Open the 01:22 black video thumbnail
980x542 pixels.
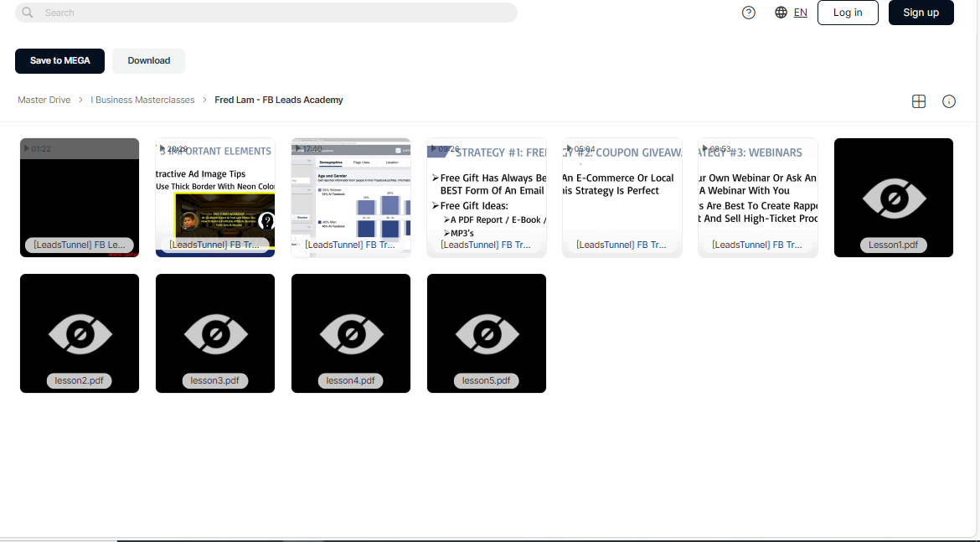click(80, 198)
